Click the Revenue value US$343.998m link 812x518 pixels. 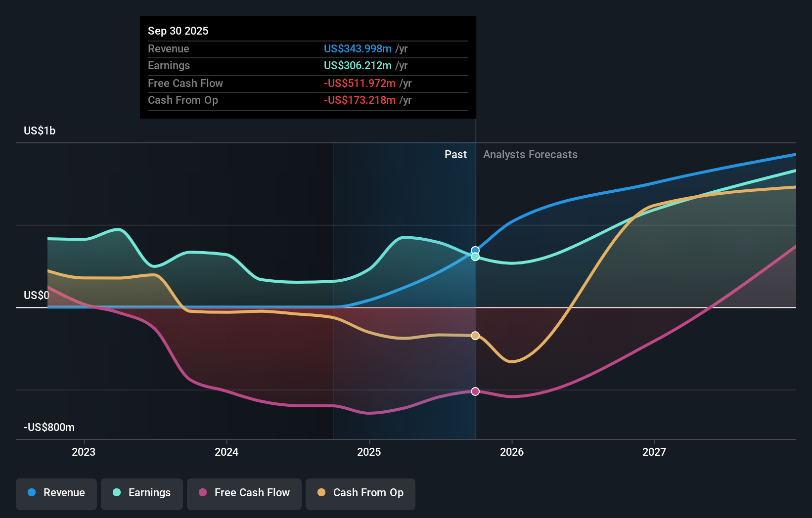[357, 49]
